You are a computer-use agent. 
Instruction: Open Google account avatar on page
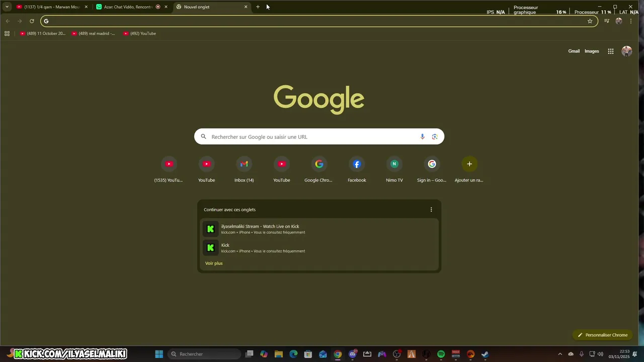point(627,51)
